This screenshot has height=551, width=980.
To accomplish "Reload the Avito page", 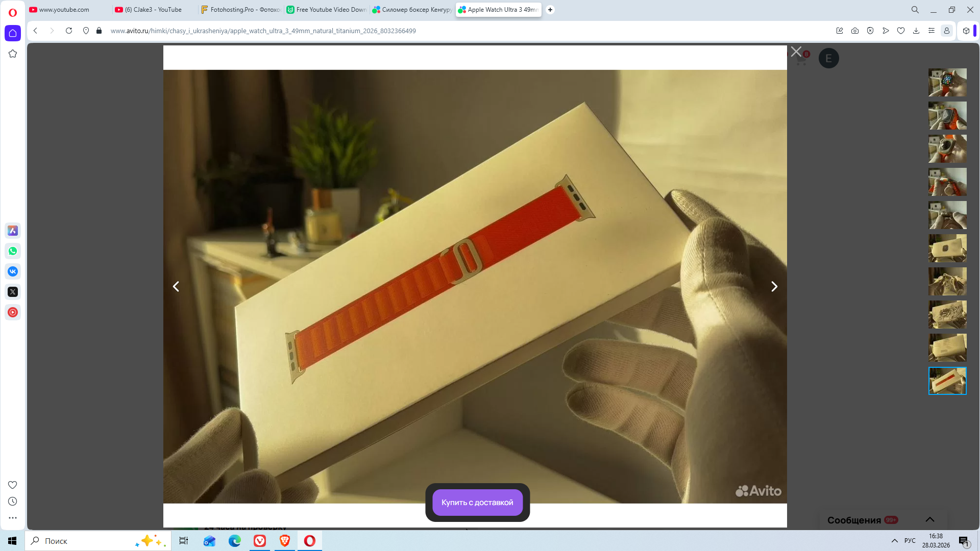I will (69, 31).
